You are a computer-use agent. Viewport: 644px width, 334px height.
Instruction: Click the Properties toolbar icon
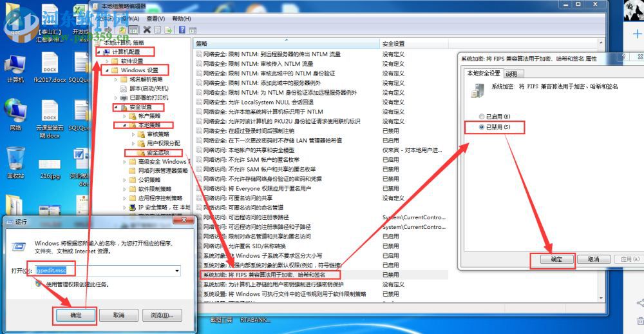(x=157, y=30)
